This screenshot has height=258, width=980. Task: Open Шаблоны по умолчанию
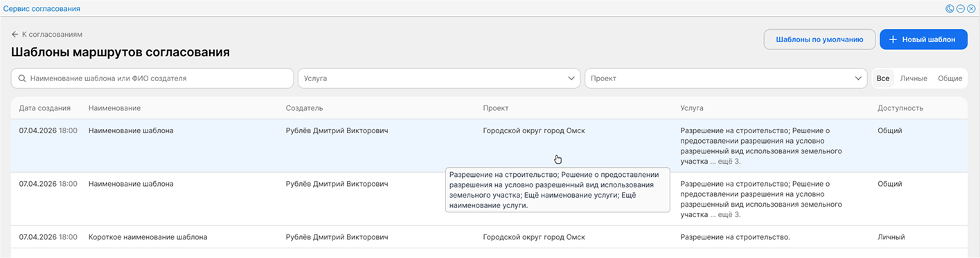820,40
